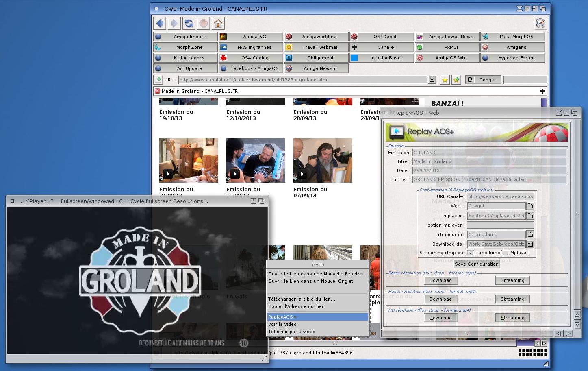Click the option mplayer field
The width and height of the screenshot is (588, 371).
[500, 225]
